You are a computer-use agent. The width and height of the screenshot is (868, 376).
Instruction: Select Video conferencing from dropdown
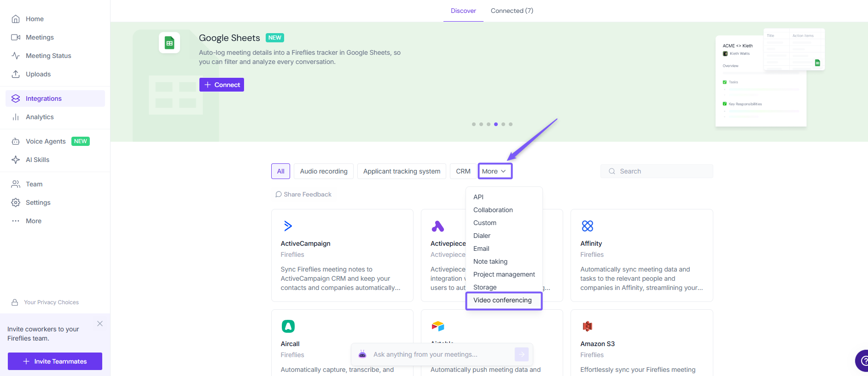pos(502,300)
